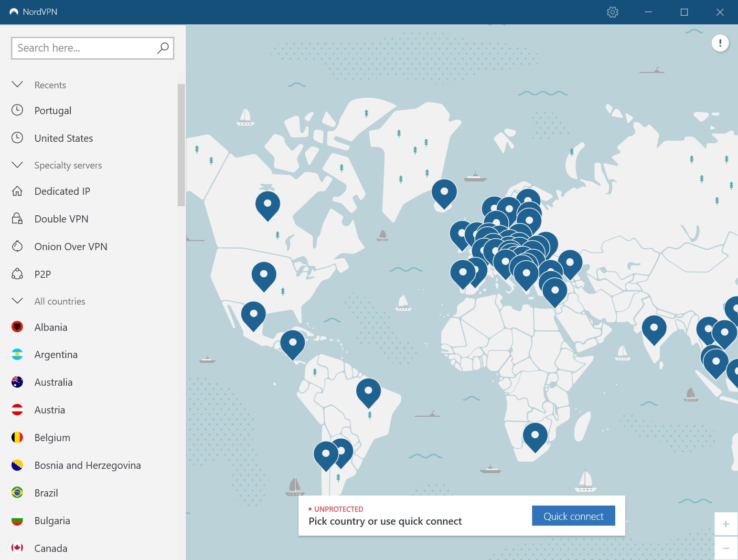Screen dimensions: 738x560
Task: Click the Australia flag icon
Action: click(x=17, y=382)
